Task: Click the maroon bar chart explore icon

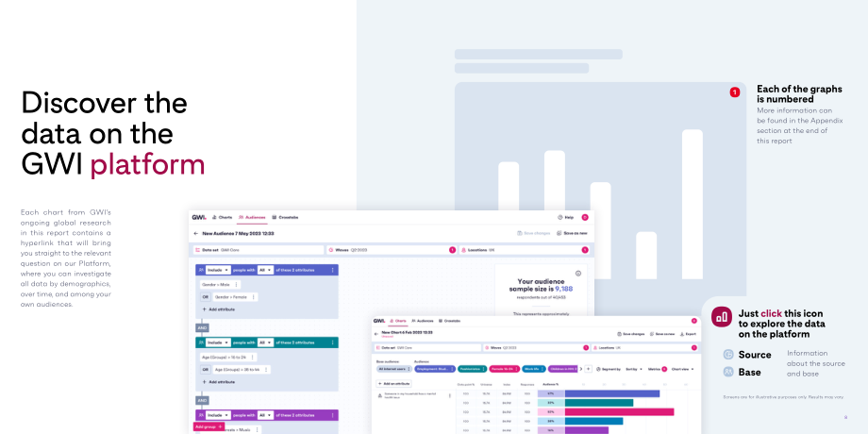Action: pyautogui.click(x=722, y=317)
